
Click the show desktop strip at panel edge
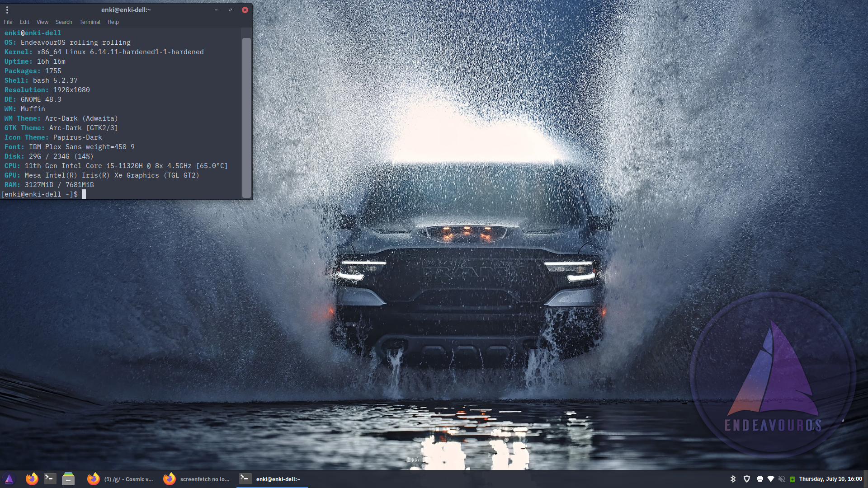(866, 479)
